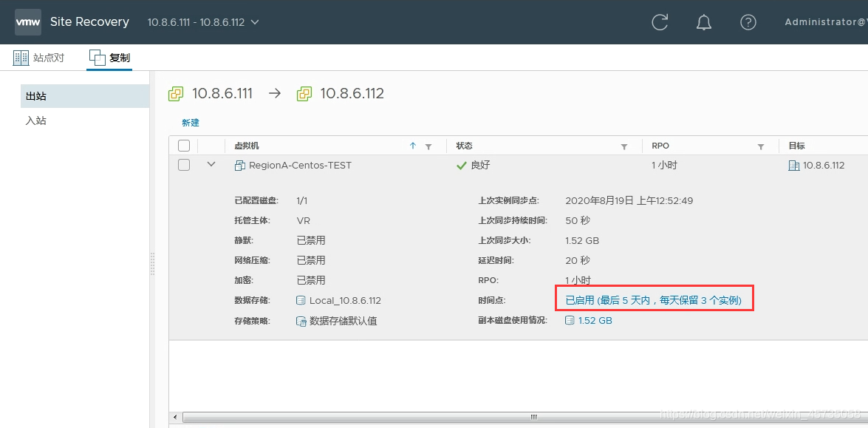Image resolution: width=868 pixels, height=428 pixels.
Task: Click the sidebar splitter handle
Action: pyautogui.click(x=152, y=264)
